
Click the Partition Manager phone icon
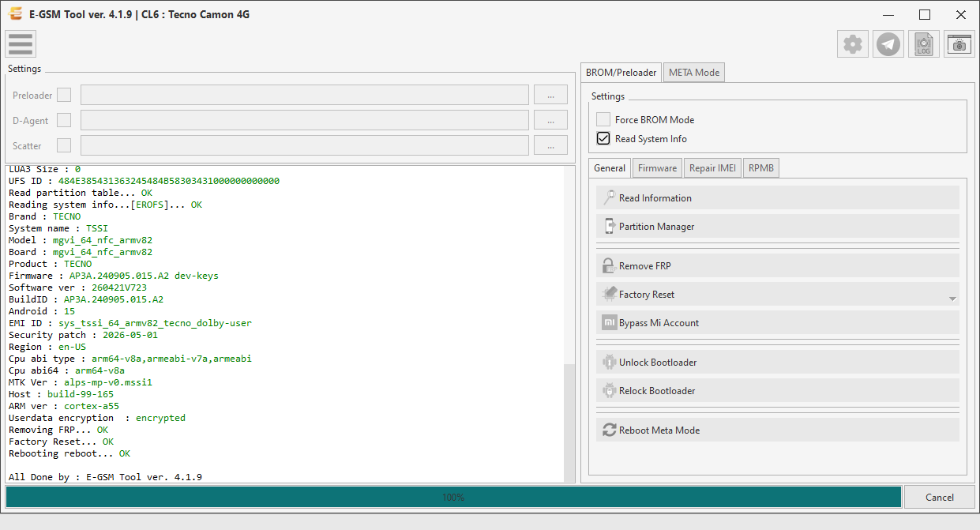[610, 226]
